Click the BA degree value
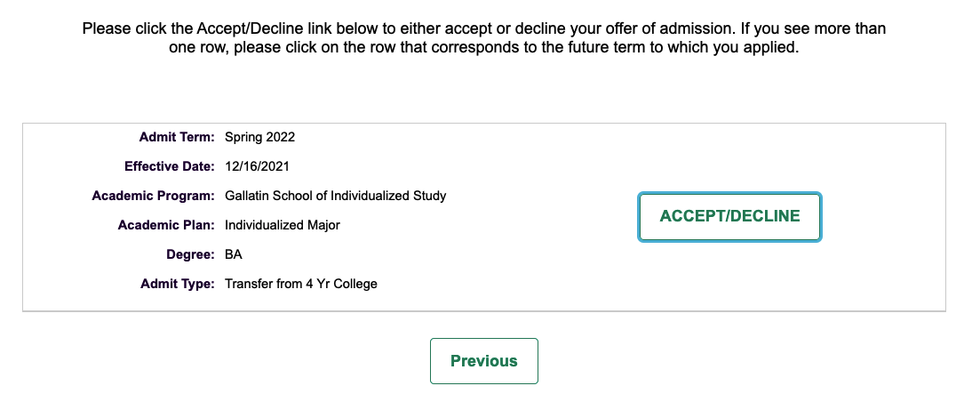 click(234, 254)
